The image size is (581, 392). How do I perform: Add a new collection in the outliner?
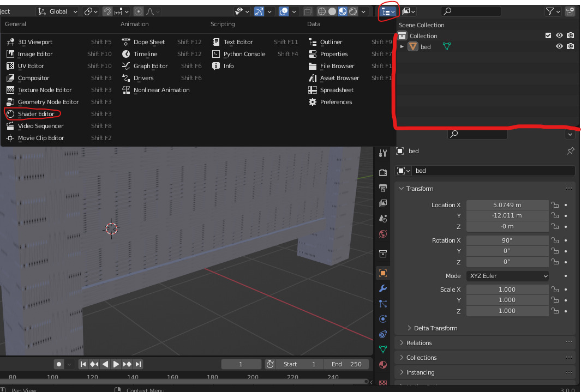pos(570,11)
